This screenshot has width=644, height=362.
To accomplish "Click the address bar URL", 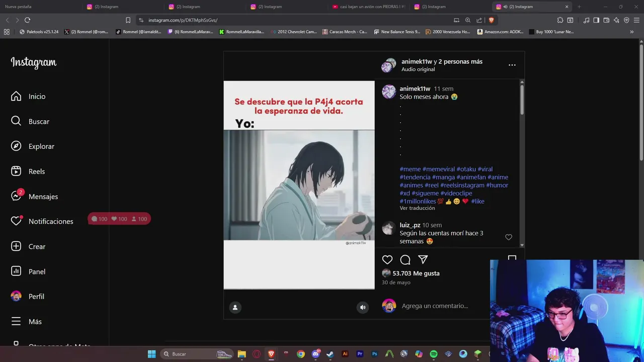I will click(x=183, y=20).
